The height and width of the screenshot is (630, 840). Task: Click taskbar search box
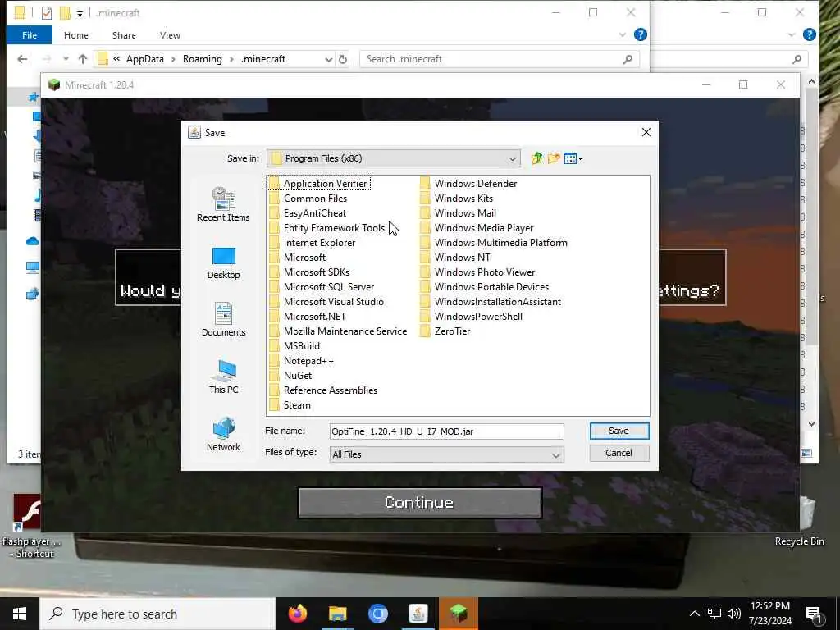click(157, 614)
